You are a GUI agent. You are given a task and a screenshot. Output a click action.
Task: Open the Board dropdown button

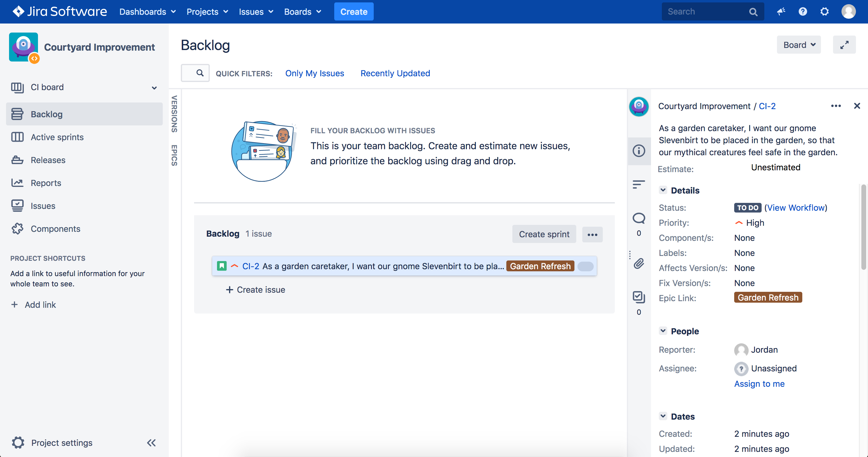[x=799, y=45]
